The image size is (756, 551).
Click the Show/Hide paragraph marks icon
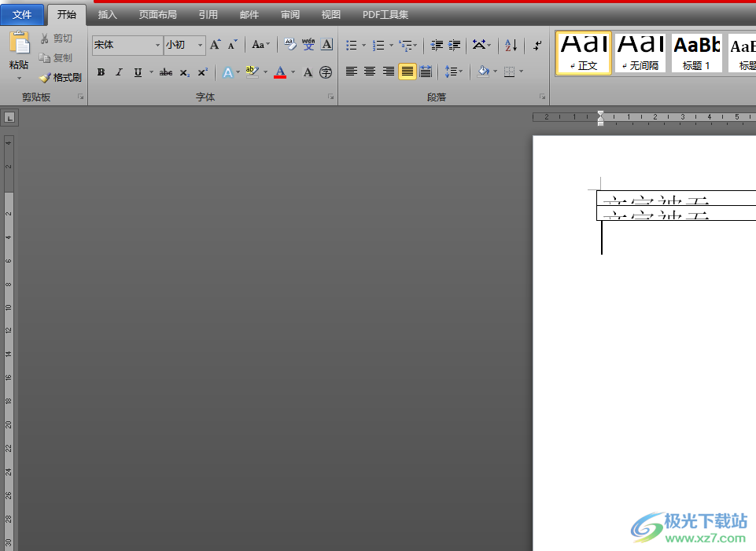(x=537, y=46)
